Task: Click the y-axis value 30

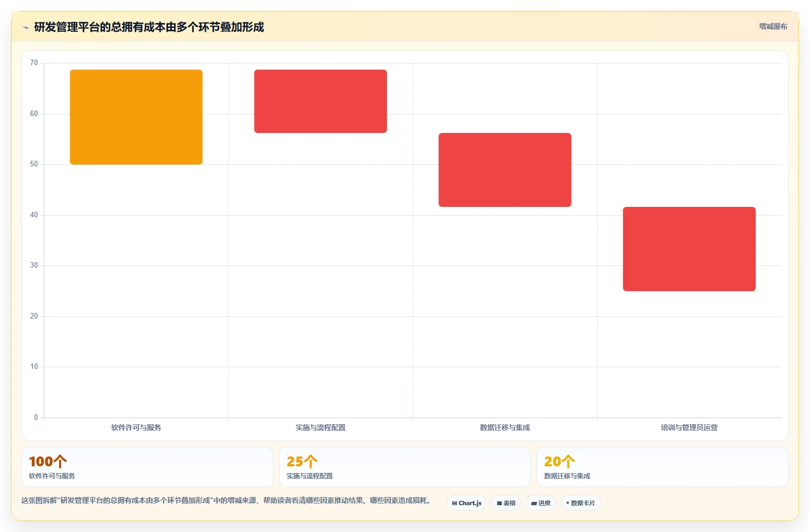Action: pyautogui.click(x=34, y=265)
